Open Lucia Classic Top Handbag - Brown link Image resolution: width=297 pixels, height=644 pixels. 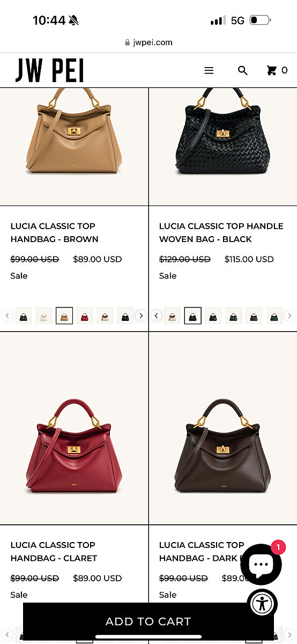(x=55, y=232)
